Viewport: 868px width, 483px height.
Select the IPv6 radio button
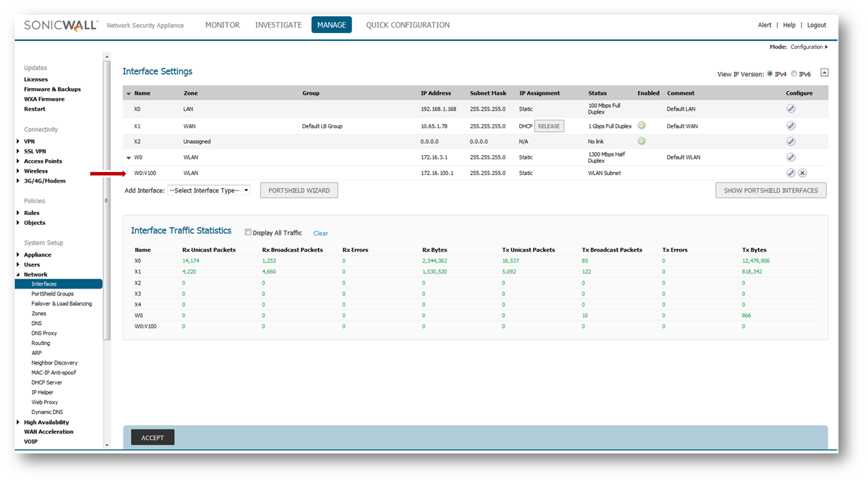tap(794, 73)
